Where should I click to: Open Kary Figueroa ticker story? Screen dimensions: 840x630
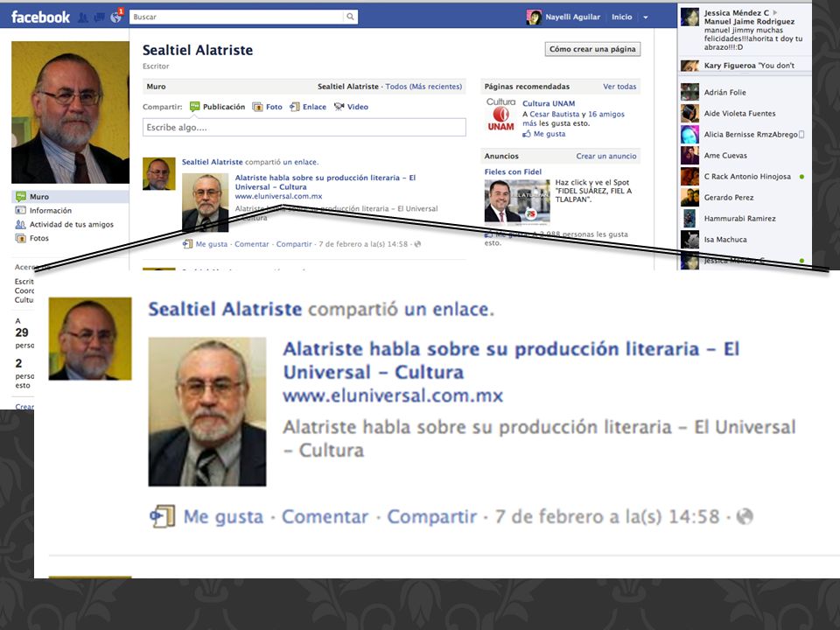[x=745, y=66]
